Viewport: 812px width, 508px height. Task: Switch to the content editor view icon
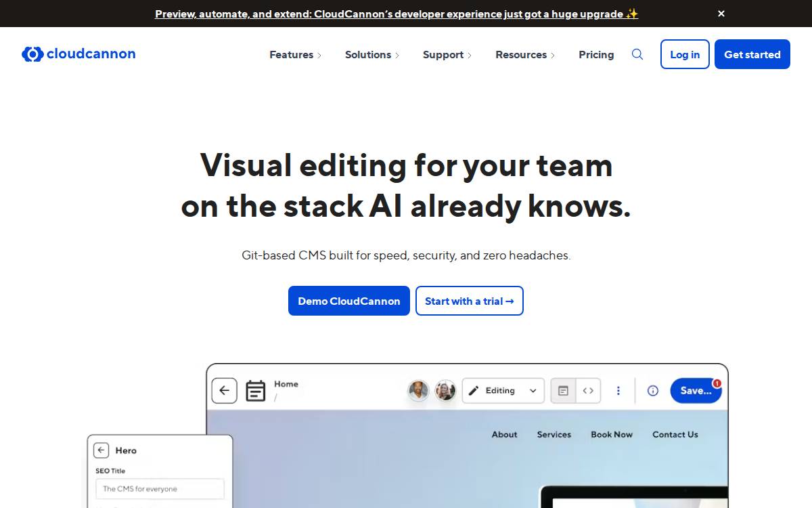[563, 391]
